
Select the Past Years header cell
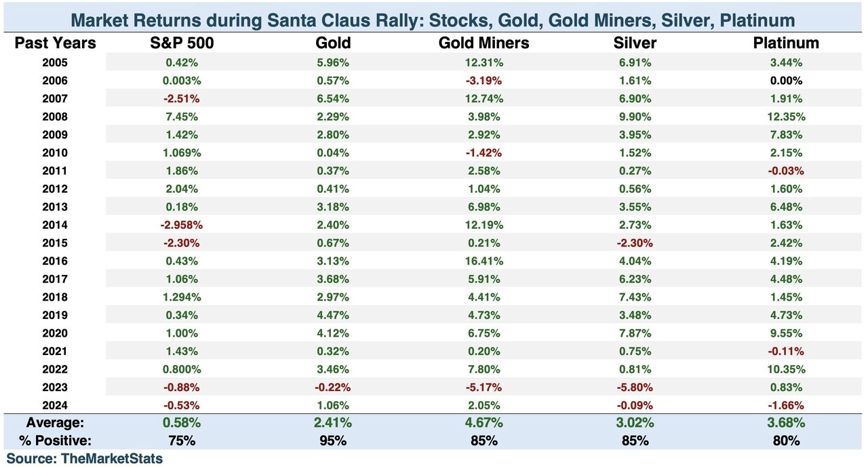pos(56,43)
